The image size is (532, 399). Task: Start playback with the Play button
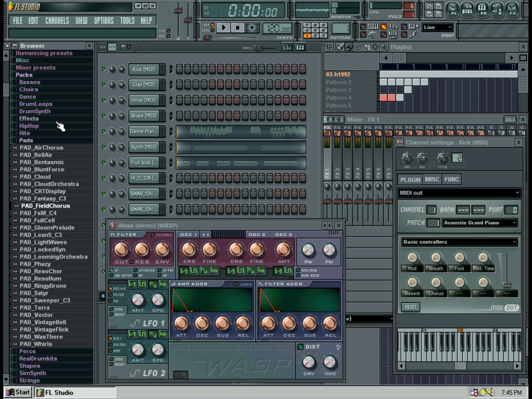(223, 28)
